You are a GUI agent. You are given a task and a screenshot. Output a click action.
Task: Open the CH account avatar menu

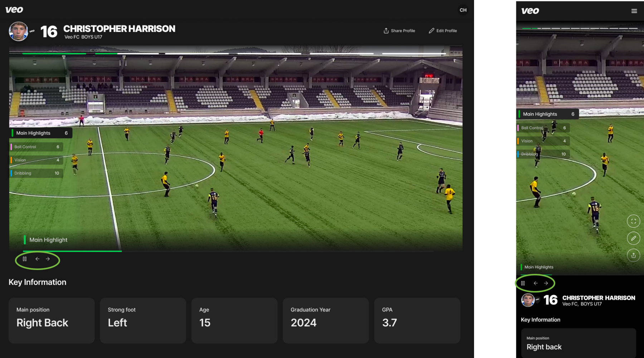pyautogui.click(x=463, y=10)
